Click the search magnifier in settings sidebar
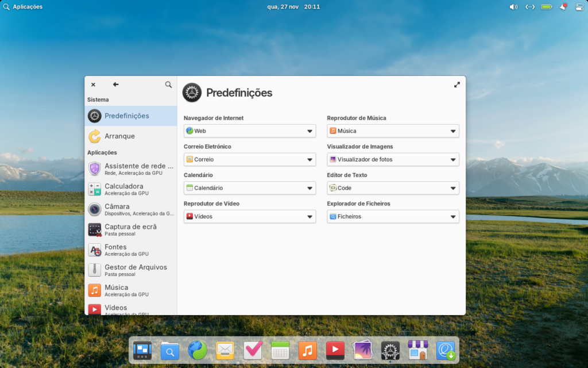 pyautogui.click(x=168, y=85)
